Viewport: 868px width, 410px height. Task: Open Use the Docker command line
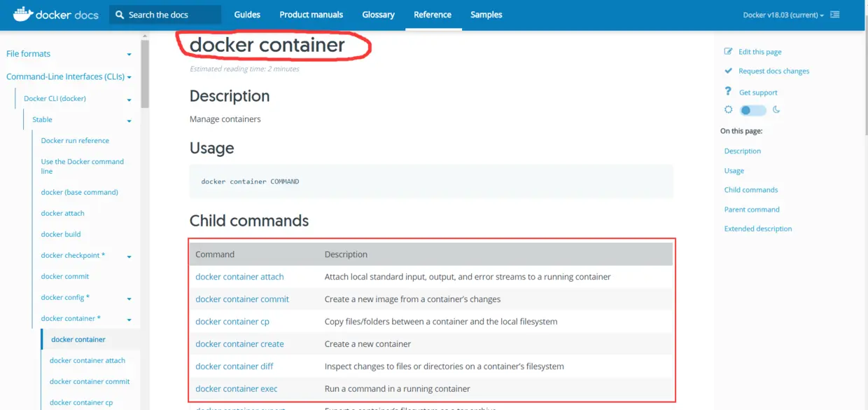(x=83, y=166)
